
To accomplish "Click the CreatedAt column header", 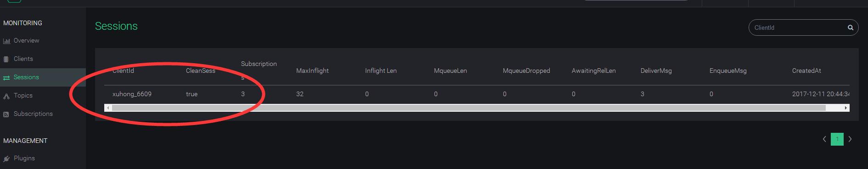I will click(x=806, y=71).
